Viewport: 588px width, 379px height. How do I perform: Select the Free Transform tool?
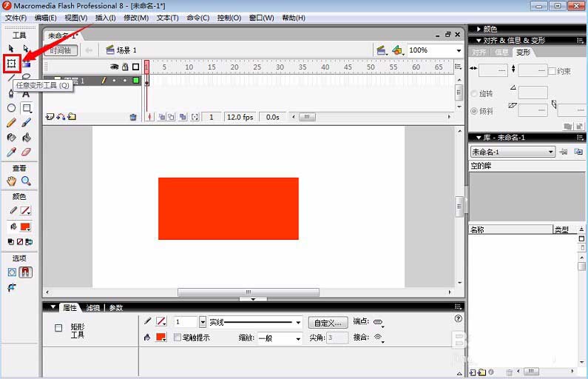tap(12, 64)
